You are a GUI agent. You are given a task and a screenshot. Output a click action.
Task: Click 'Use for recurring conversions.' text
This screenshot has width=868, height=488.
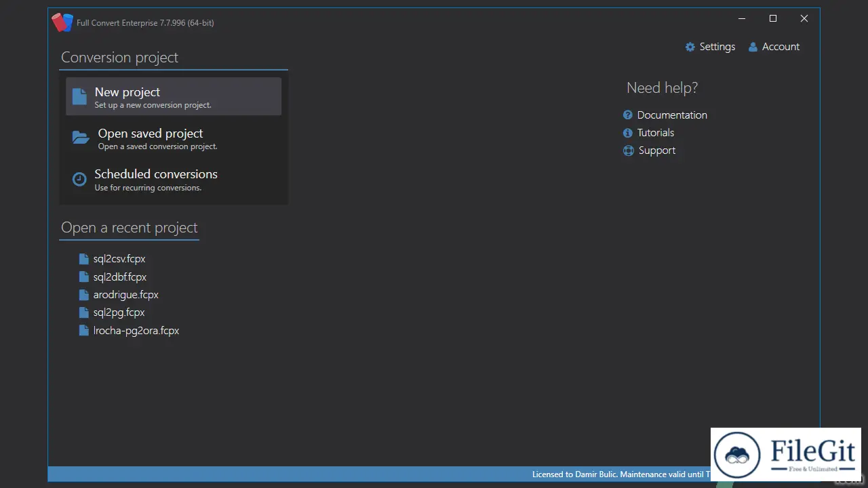click(x=148, y=188)
